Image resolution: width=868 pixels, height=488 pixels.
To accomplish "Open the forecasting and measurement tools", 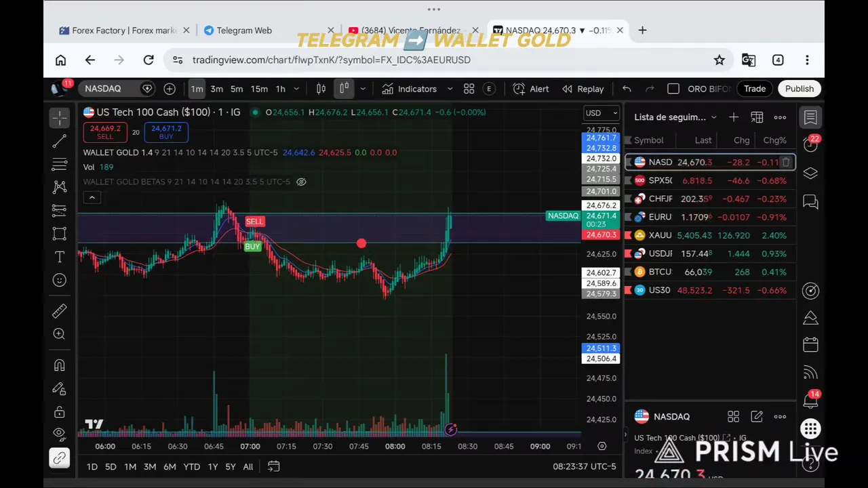I will click(x=60, y=210).
